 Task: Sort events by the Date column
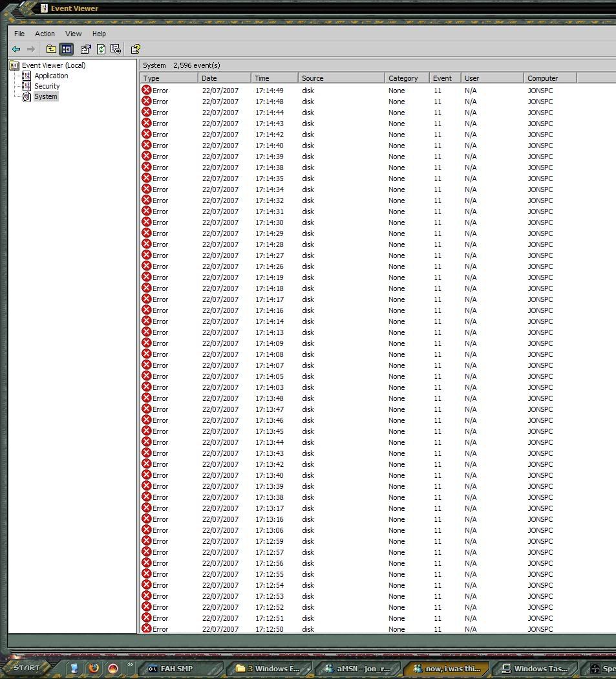coord(223,78)
